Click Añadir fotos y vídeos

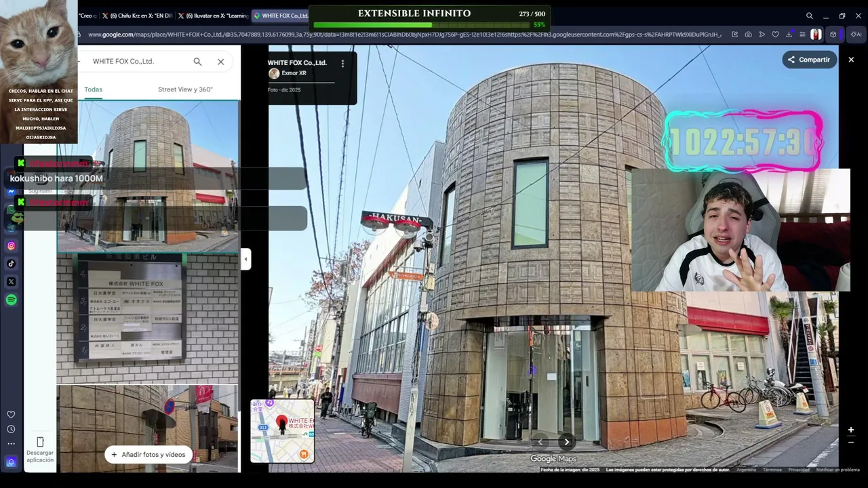click(x=148, y=455)
